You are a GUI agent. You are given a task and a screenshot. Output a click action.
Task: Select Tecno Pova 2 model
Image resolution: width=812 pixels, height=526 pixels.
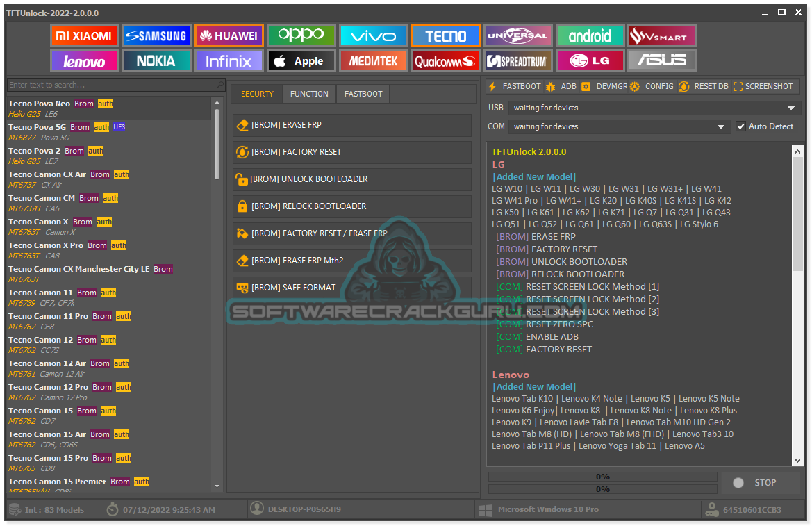click(x=109, y=156)
